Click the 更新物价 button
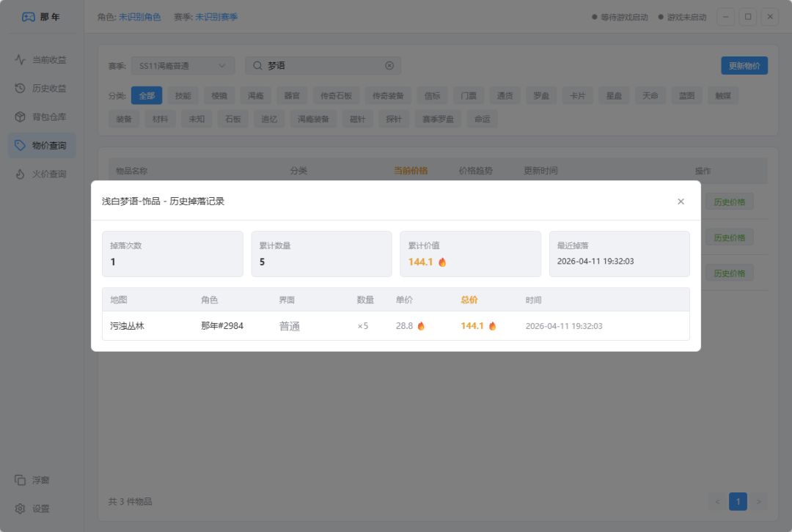 [x=744, y=66]
